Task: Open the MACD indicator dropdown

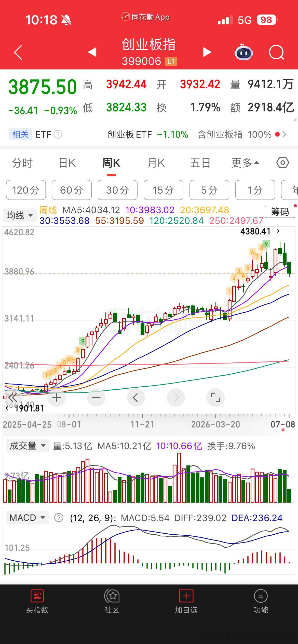Action: click(27, 518)
